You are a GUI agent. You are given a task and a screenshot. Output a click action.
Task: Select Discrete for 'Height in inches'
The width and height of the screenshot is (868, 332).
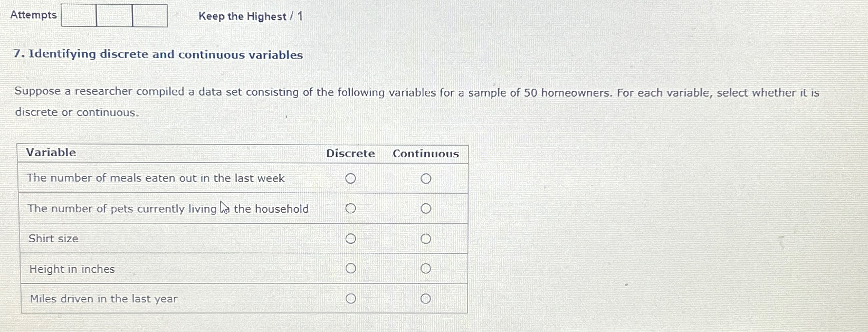tap(350, 269)
